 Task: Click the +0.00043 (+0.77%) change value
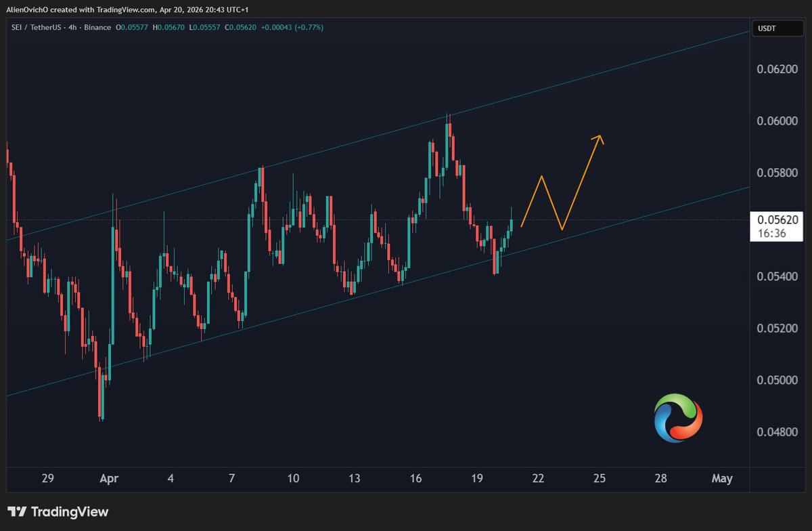tap(292, 28)
